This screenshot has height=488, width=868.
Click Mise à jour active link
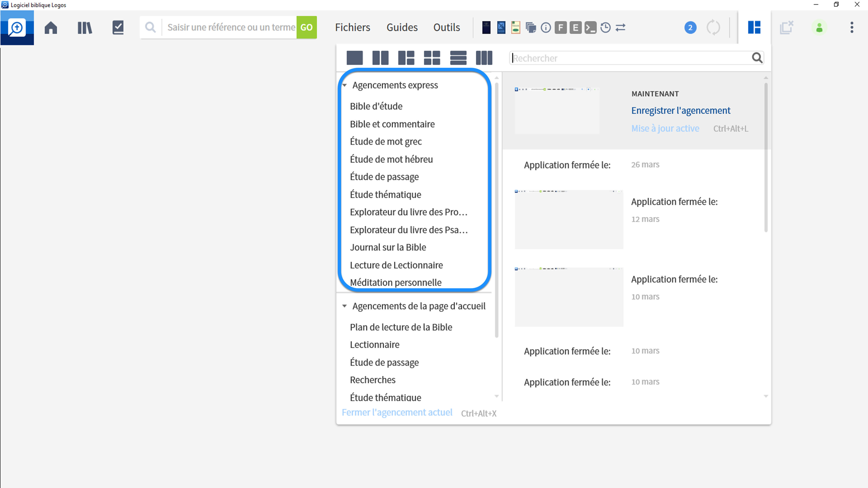click(665, 128)
